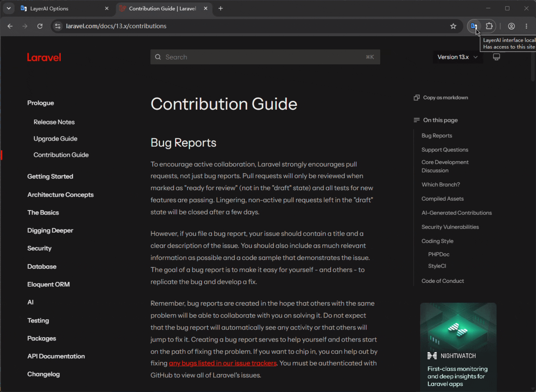Jump to AI-Generated Contributions section

456,213
